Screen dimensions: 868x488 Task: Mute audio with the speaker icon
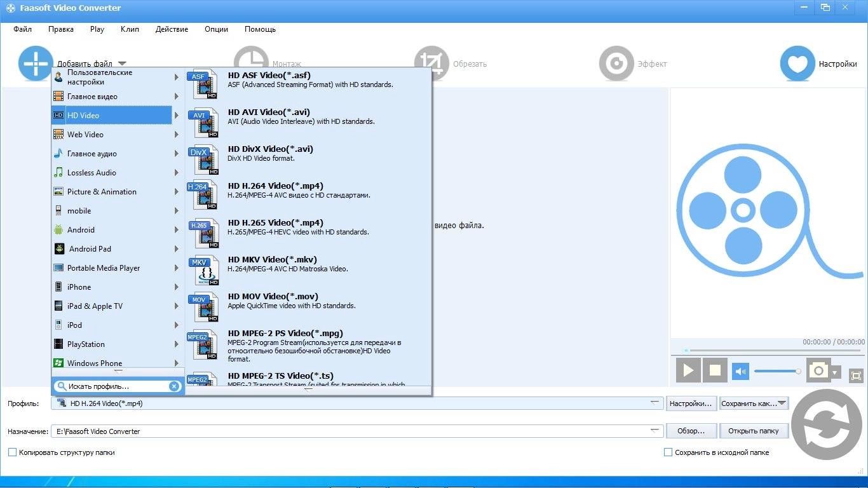(741, 371)
